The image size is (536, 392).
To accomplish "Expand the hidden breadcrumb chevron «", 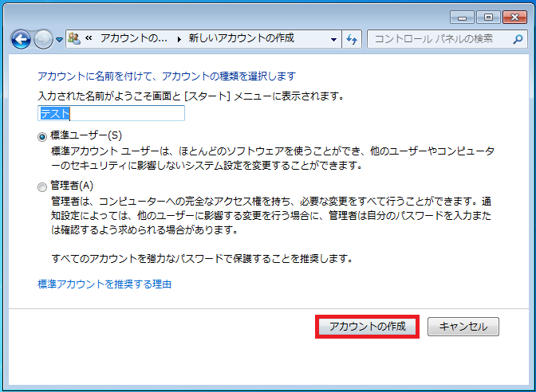I will (89, 38).
